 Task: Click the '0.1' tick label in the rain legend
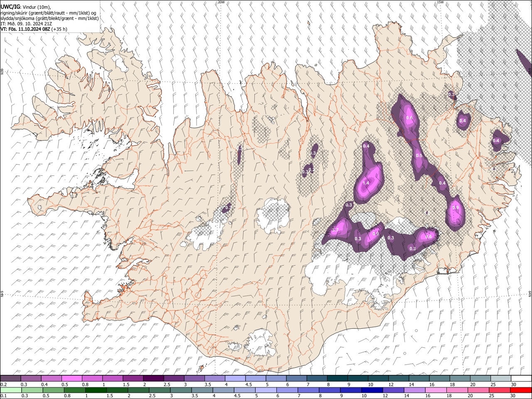(x=3, y=396)
